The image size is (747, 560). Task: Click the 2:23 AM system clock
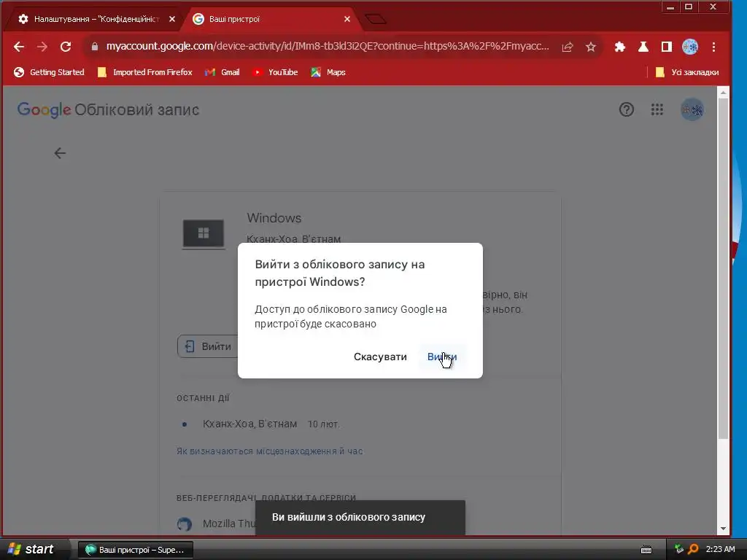click(x=720, y=549)
